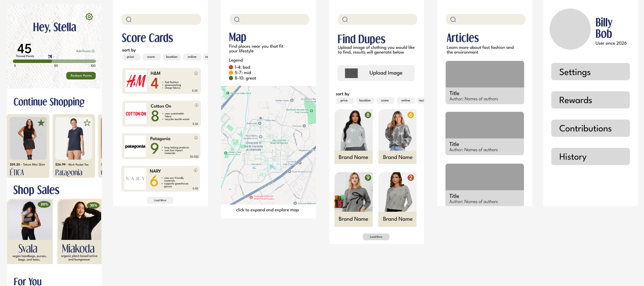644x286 pixels.
Task: Open info icon on NARY score card
Action: click(x=196, y=170)
